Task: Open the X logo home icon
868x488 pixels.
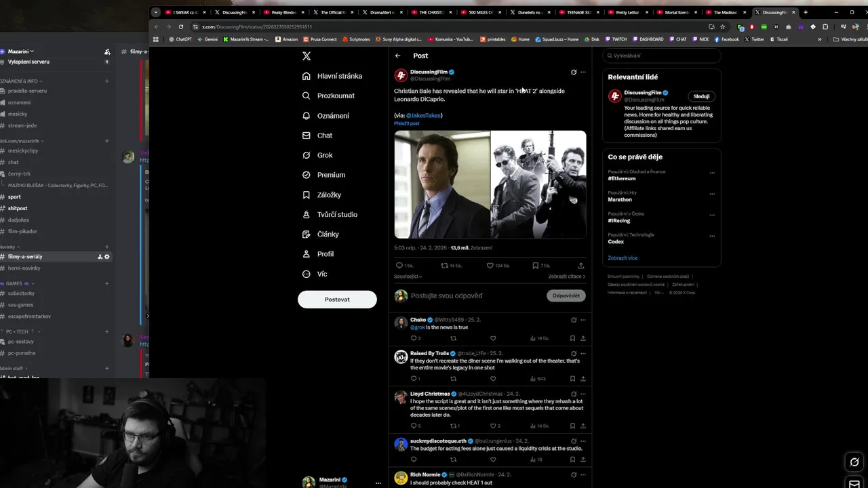Action: [x=307, y=56]
